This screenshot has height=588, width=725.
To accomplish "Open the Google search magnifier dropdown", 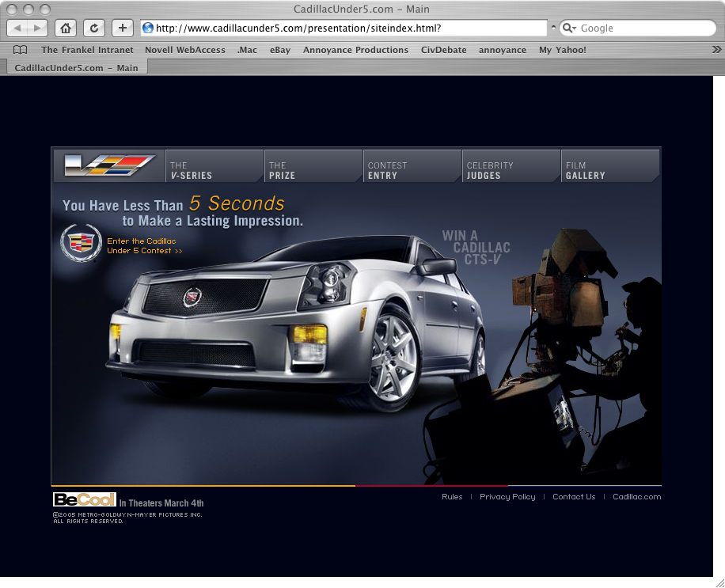I will coord(569,28).
